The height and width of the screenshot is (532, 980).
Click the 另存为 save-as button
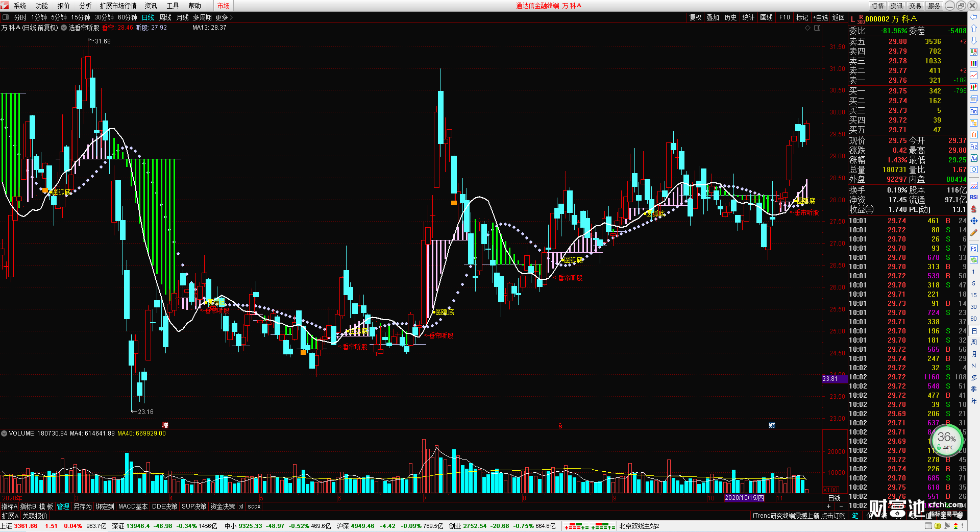83,506
